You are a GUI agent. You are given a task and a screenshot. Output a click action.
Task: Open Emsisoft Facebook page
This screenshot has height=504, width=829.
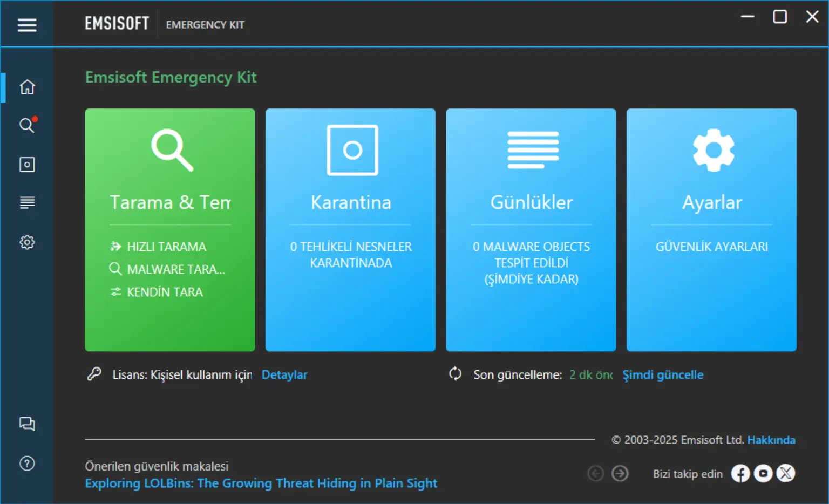740,474
